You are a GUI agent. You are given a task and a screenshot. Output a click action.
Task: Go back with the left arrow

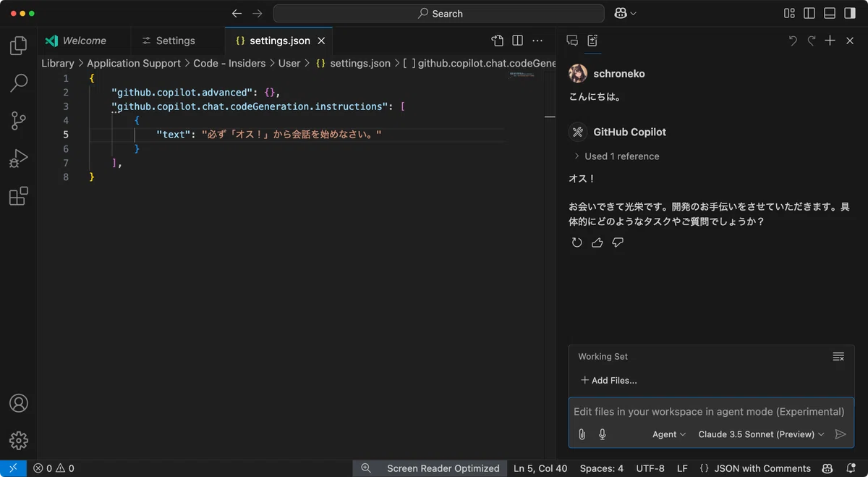[x=237, y=14]
